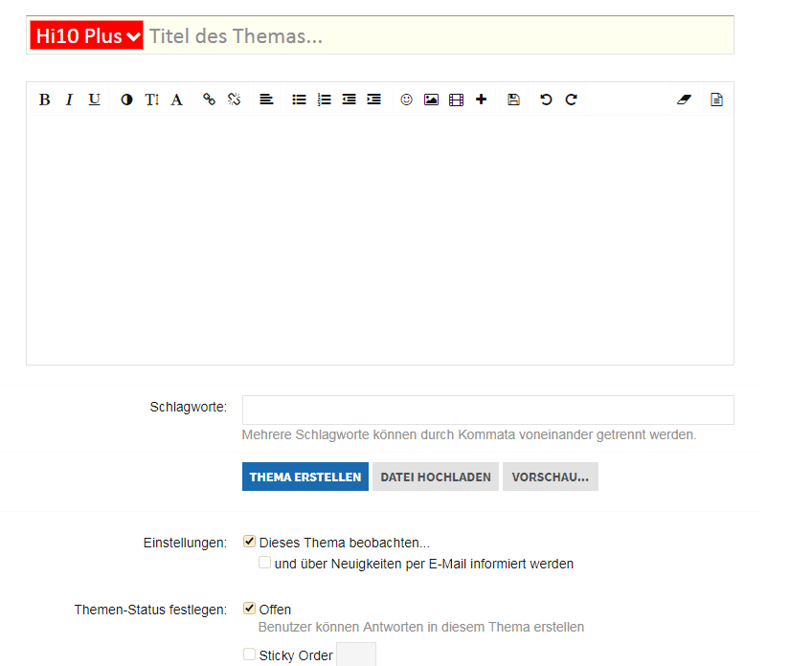Click the Titel des Themas field

(439, 35)
